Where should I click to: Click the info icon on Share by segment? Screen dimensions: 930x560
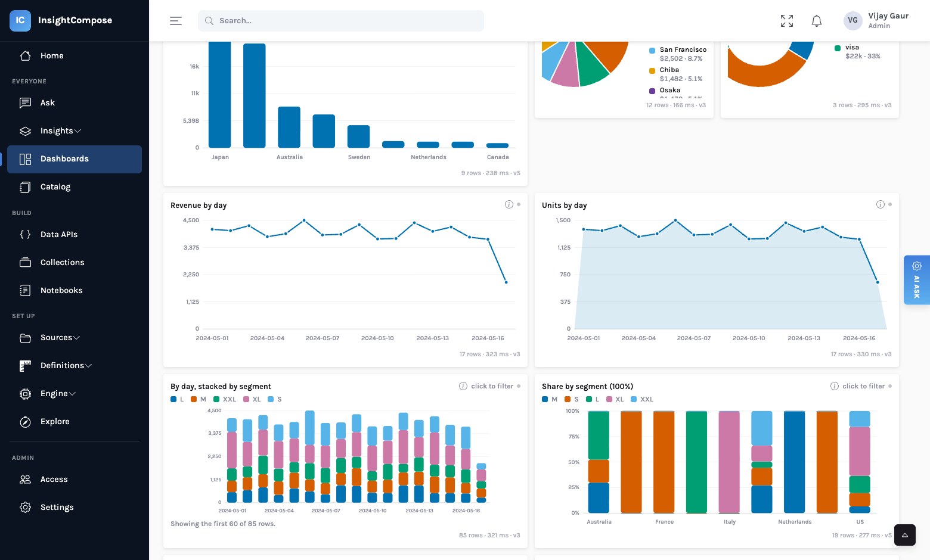tap(835, 386)
